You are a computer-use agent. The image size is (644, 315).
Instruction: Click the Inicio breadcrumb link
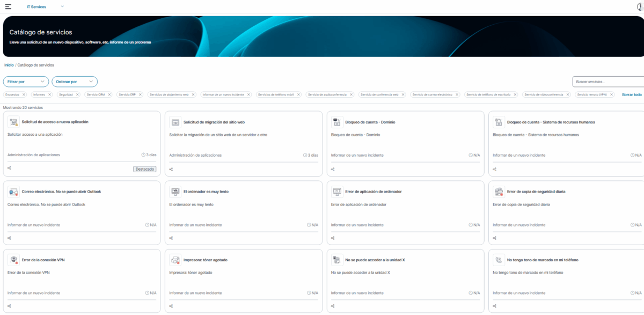9,65
